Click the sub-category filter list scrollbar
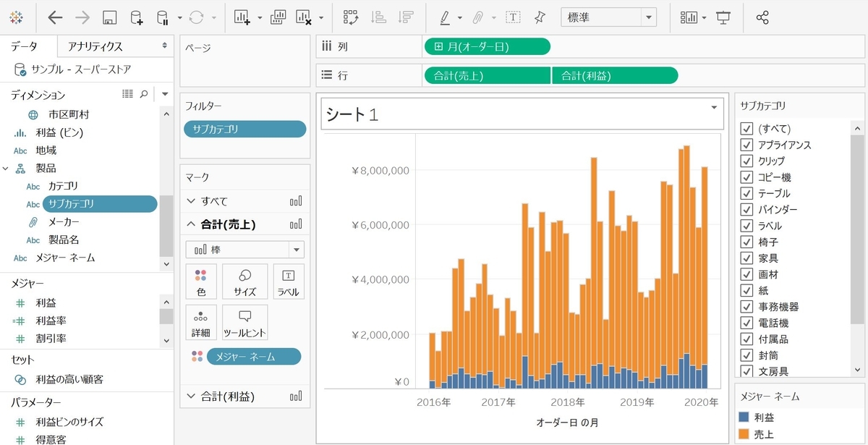 [x=857, y=228]
